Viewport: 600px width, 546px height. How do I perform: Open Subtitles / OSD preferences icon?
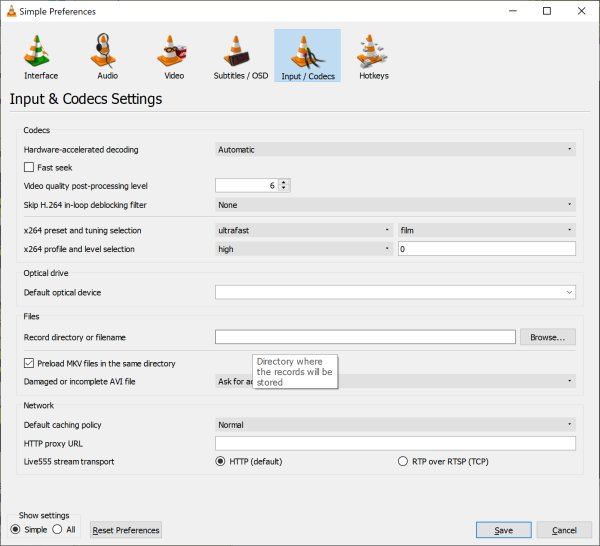click(x=237, y=51)
